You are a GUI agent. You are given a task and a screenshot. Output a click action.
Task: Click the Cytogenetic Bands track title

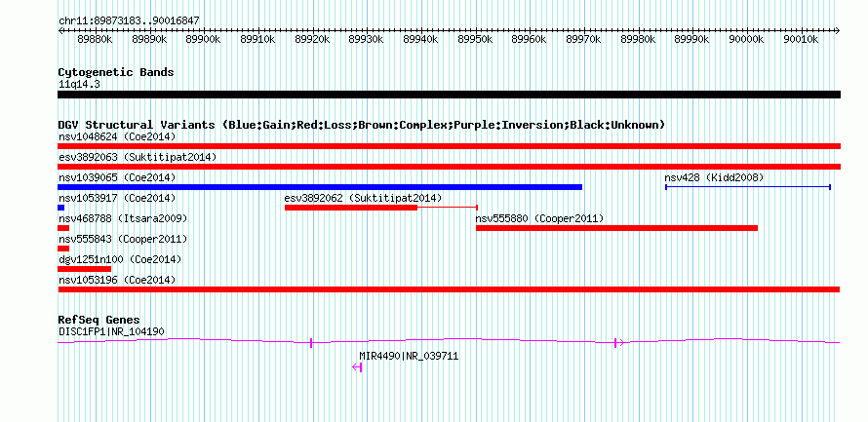[x=116, y=72]
